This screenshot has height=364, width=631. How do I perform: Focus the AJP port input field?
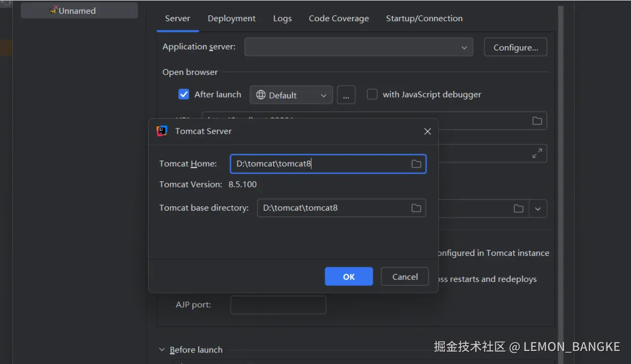point(278,305)
